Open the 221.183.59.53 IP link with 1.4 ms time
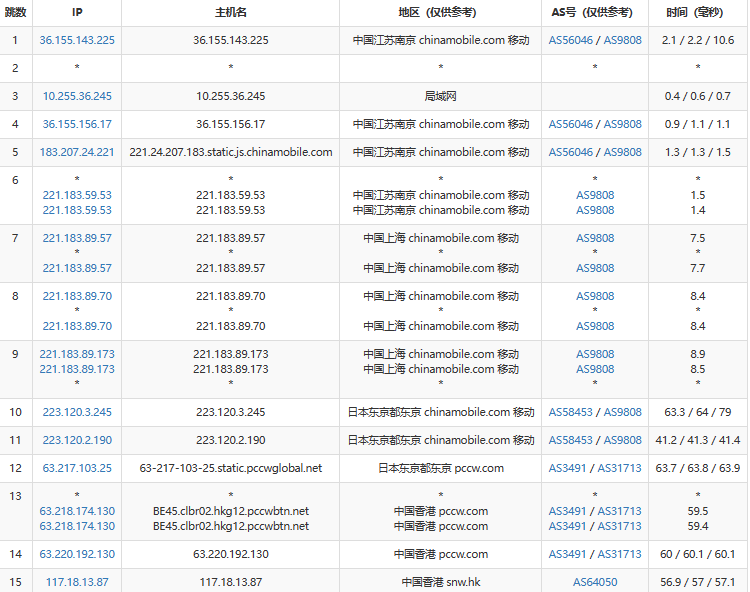The image size is (750, 592). [77, 210]
